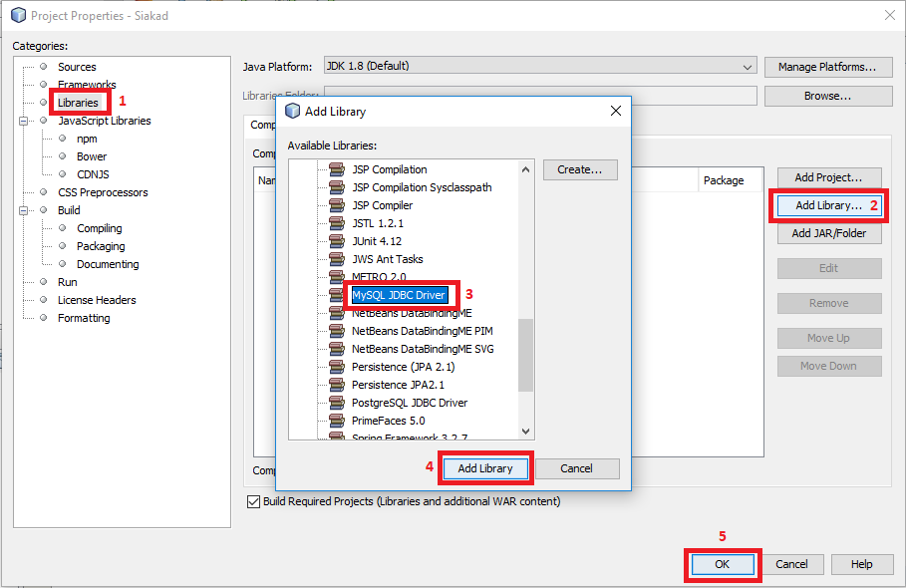
Task: Select the MySQL JDBC Driver library icon
Action: click(x=336, y=294)
